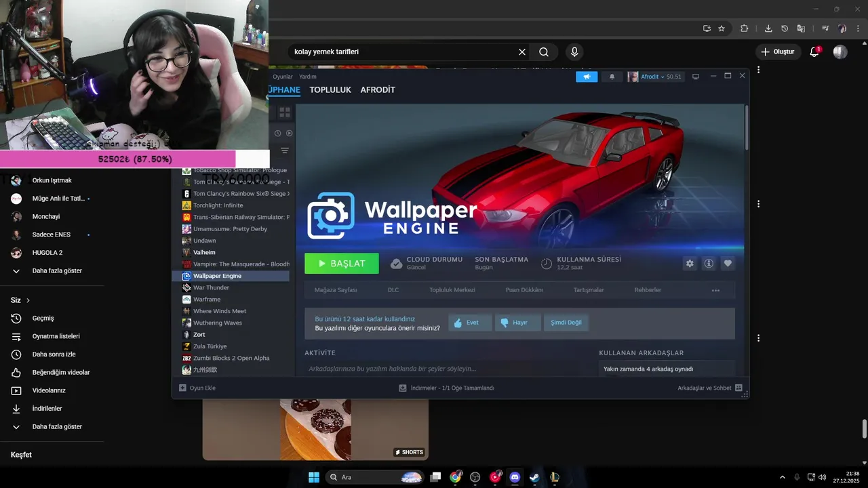
Task: Click Oyun Ekle in Steam footer
Action: pyautogui.click(x=197, y=388)
